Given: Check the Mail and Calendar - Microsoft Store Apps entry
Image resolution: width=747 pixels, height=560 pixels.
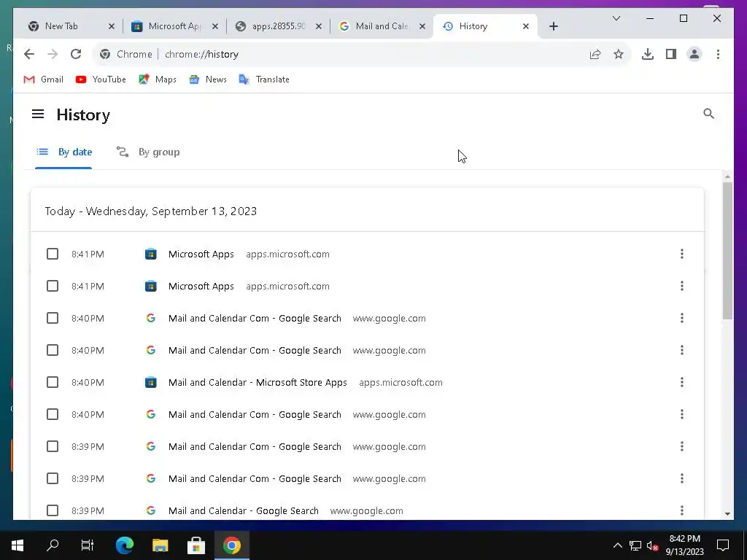Looking at the screenshot, I should point(53,382).
